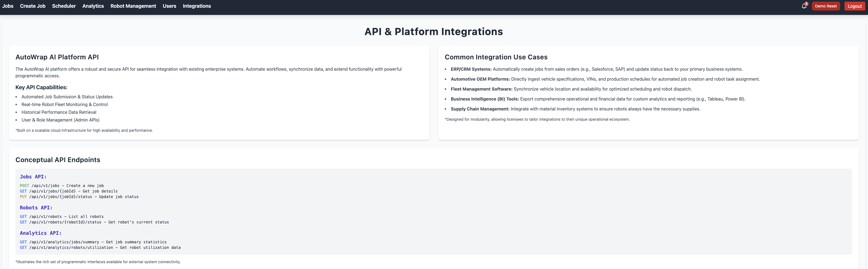Click 'Historical Performance Data Retrieval' item
This screenshot has width=868, height=269.
(59, 112)
